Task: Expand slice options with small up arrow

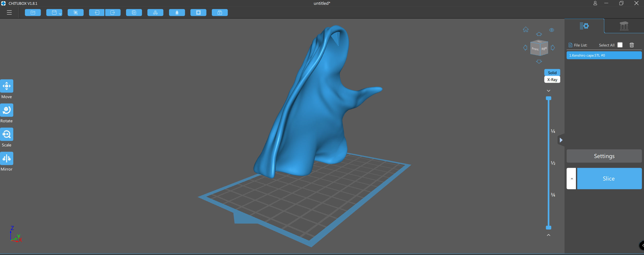Action: (571, 179)
